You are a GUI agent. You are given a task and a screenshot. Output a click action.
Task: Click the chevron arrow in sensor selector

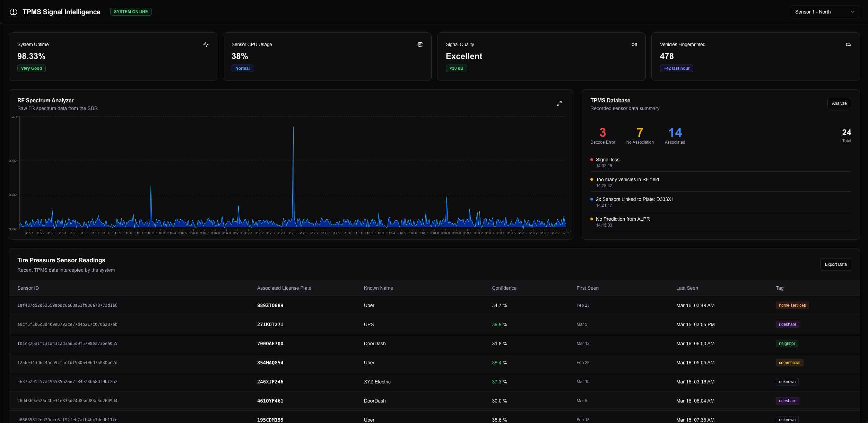pos(852,12)
